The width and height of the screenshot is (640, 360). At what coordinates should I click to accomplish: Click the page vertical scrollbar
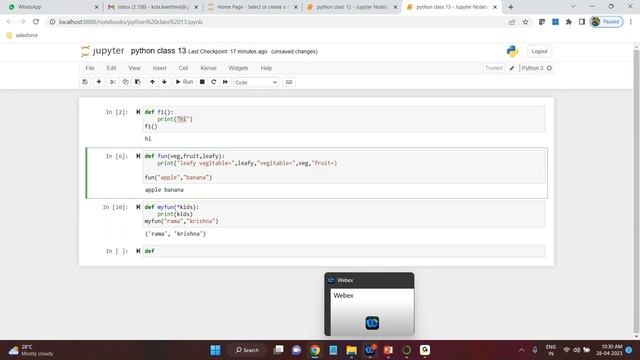tap(636, 190)
